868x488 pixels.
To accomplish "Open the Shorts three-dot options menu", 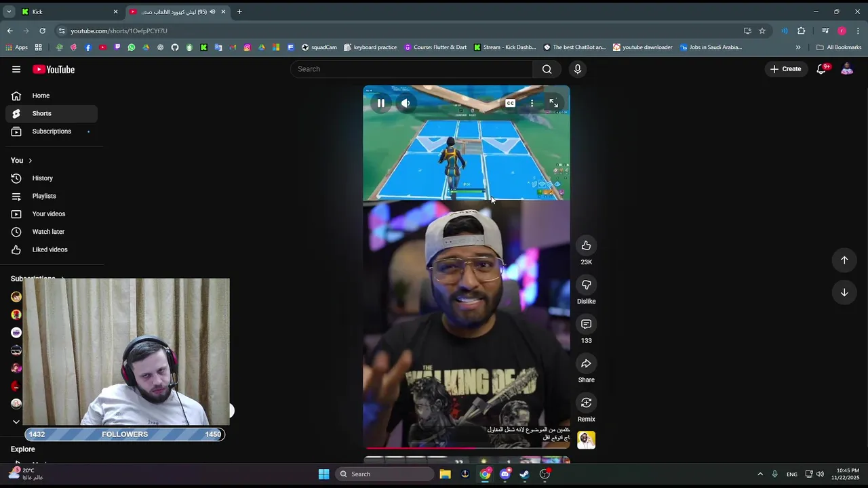I will [x=532, y=103].
